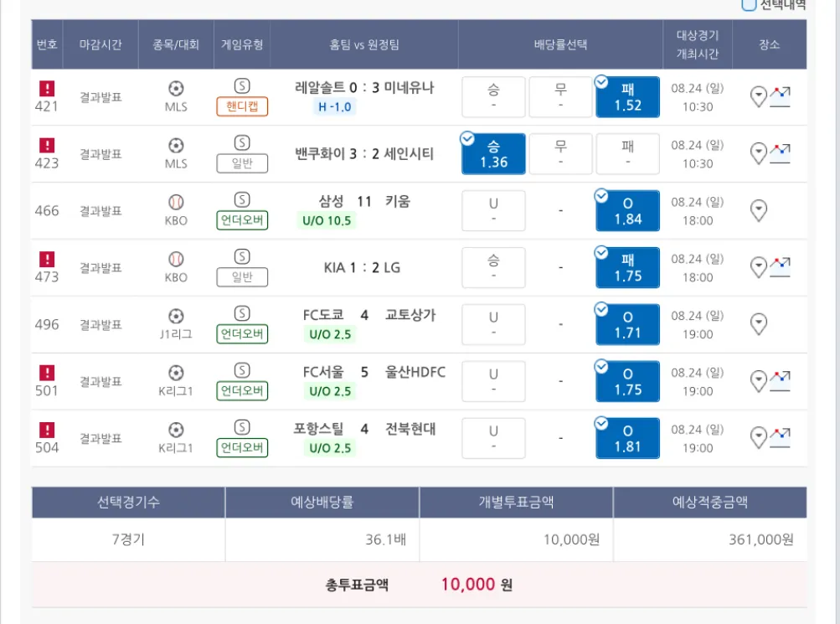Click the 마감시간 column header

tap(100, 44)
